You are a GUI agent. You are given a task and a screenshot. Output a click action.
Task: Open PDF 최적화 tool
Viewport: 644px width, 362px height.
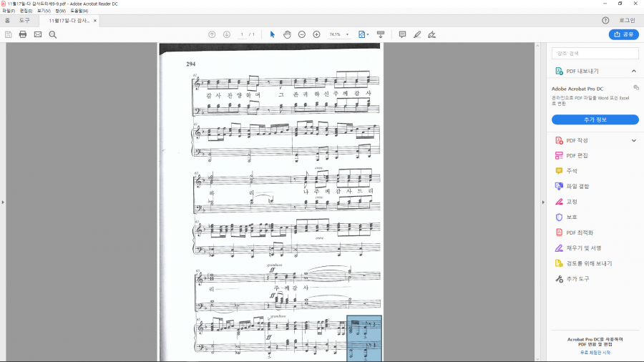click(580, 233)
